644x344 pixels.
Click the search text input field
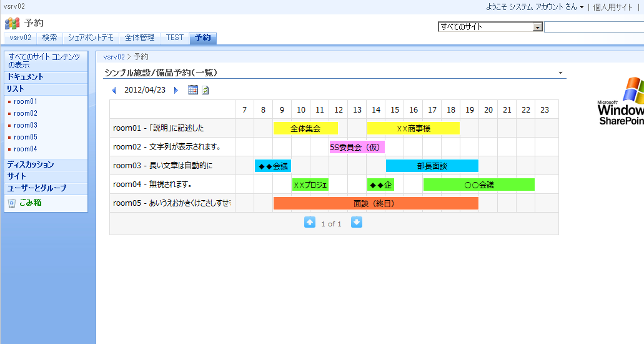[x=593, y=27]
